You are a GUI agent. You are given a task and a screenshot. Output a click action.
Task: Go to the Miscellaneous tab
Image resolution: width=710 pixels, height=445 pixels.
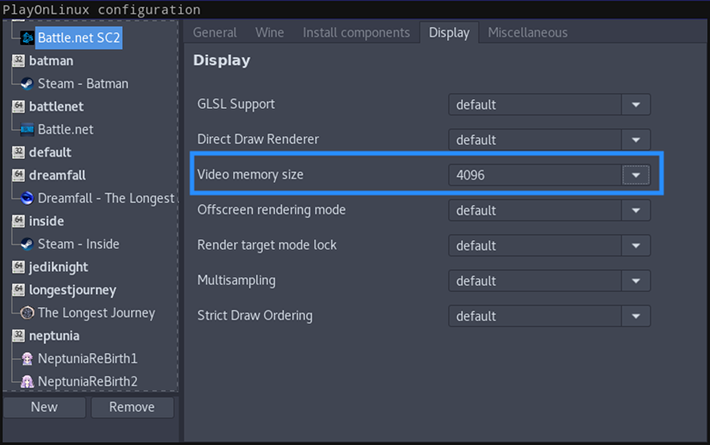click(528, 33)
